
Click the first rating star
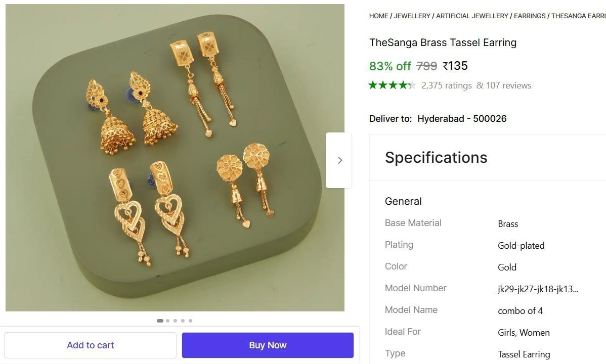pyautogui.click(x=373, y=85)
